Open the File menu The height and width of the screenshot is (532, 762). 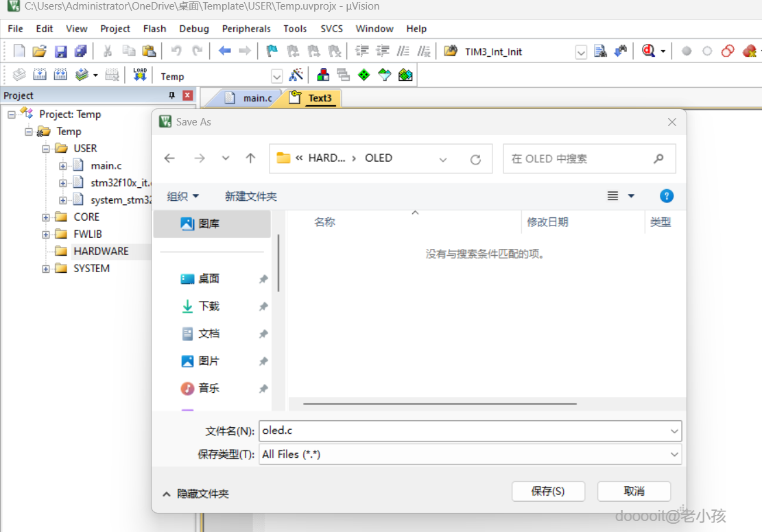click(x=15, y=29)
